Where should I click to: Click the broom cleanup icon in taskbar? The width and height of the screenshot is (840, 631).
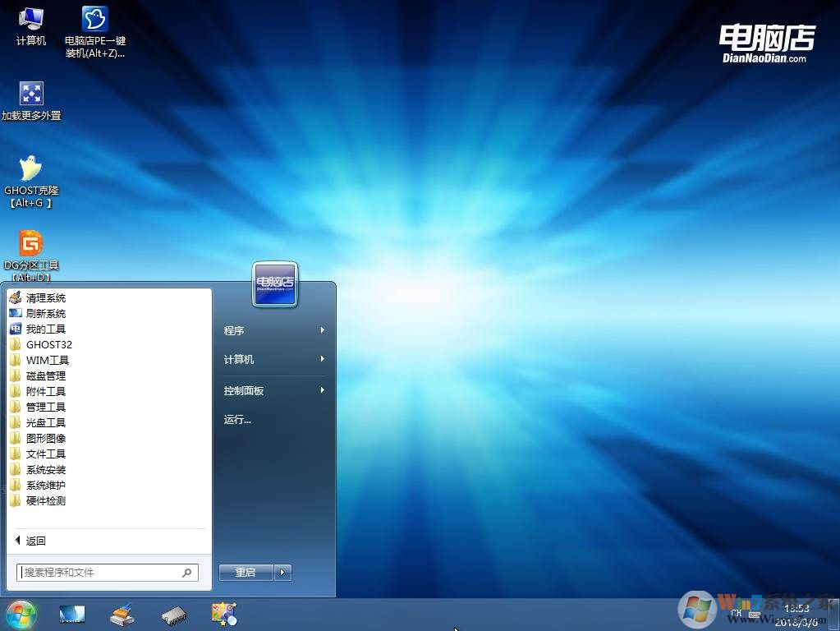tap(122, 613)
